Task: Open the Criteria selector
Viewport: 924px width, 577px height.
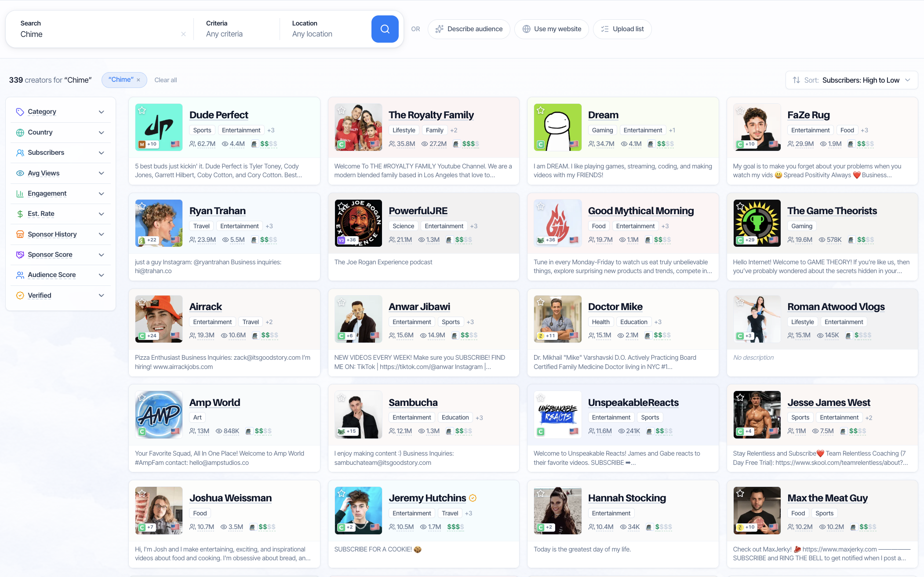Action: click(x=236, y=29)
